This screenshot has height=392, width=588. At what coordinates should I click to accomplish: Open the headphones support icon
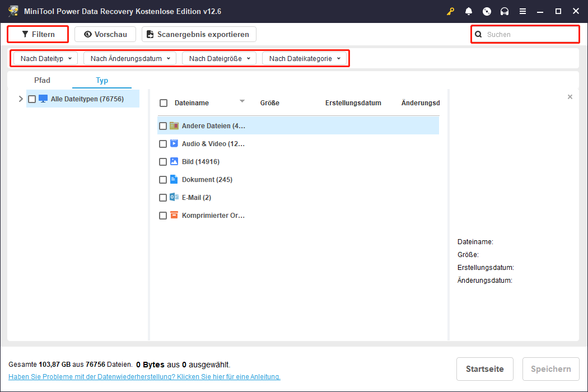505,11
